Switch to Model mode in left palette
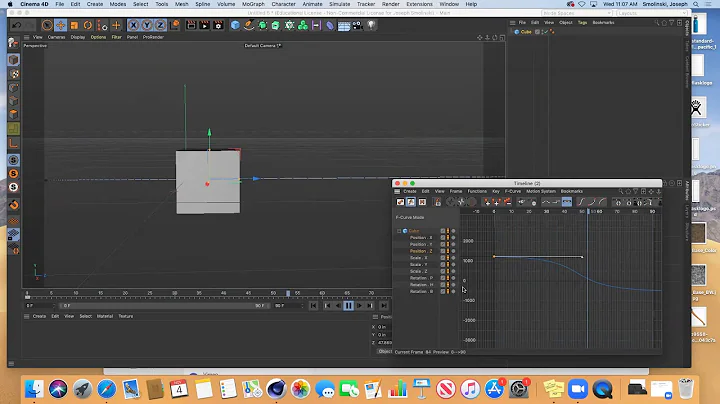 pyautogui.click(x=13, y=60)
